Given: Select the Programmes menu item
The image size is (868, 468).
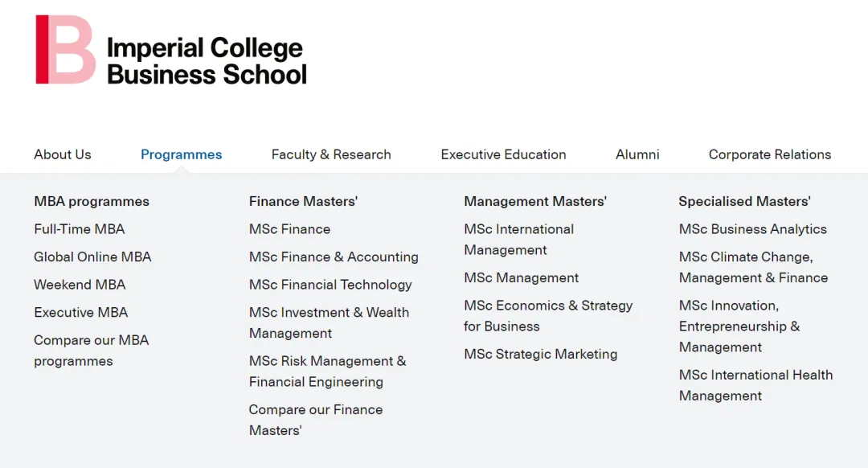Looking at the screenshot, I should click(181, 154).
